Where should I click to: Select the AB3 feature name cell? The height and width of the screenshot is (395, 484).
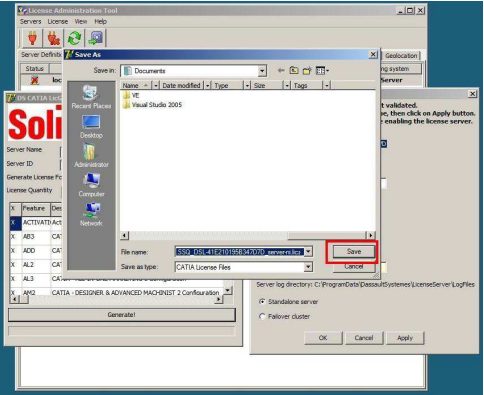pos(36,236)
